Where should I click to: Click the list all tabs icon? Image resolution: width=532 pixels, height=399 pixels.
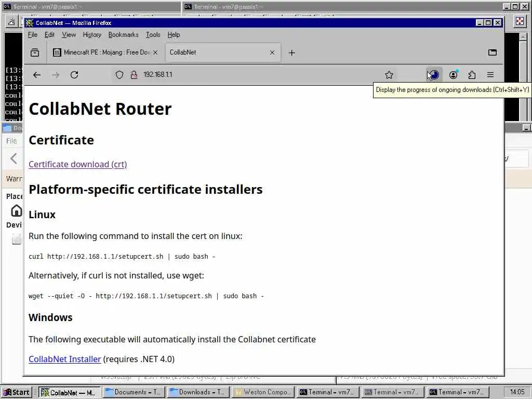(493, 52)
